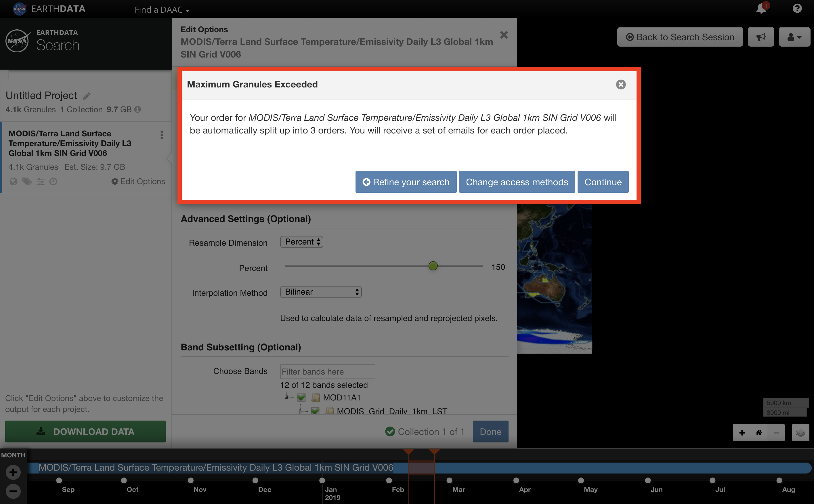Image resolution: width=814 pixels, height=504 pixels.
Task: Reset map to home view
Action: pos(759,433)
